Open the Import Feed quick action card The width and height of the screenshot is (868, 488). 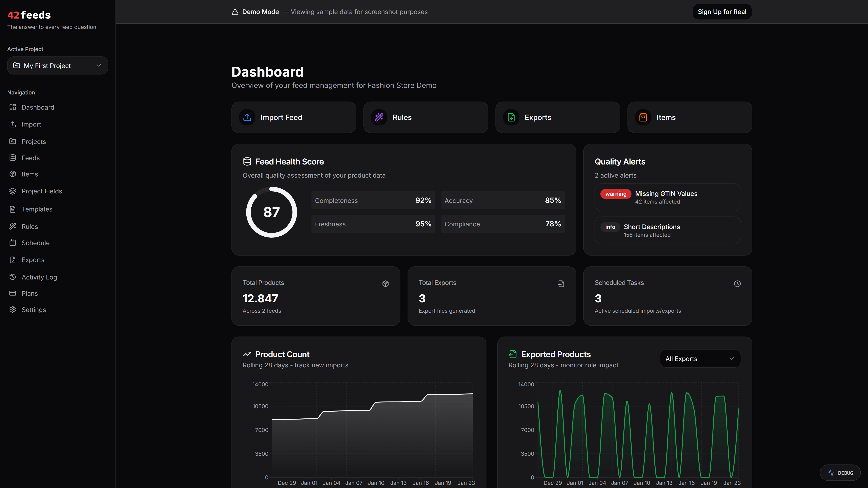[x=293, y=117]
